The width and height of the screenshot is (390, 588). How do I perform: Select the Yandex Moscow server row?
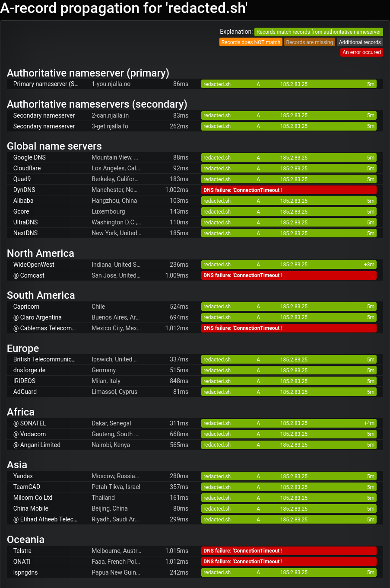[195, 476]
